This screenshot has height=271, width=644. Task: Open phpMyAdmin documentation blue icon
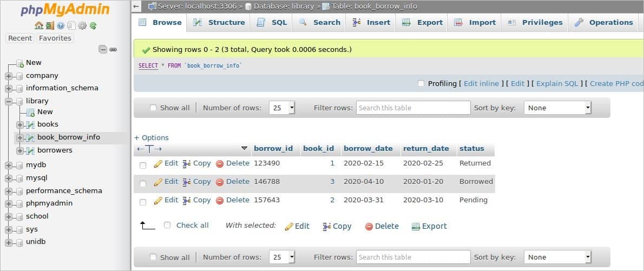click(x=61, y=25)
